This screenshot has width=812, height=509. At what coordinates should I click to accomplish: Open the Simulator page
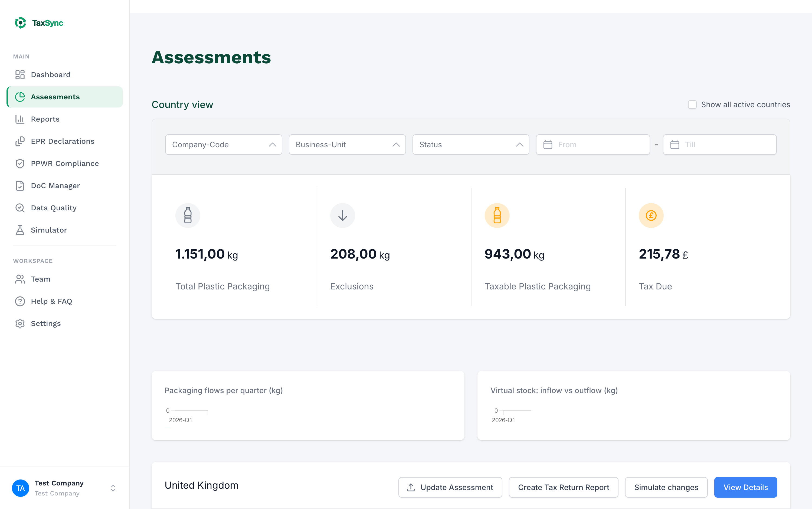(65, 230)
